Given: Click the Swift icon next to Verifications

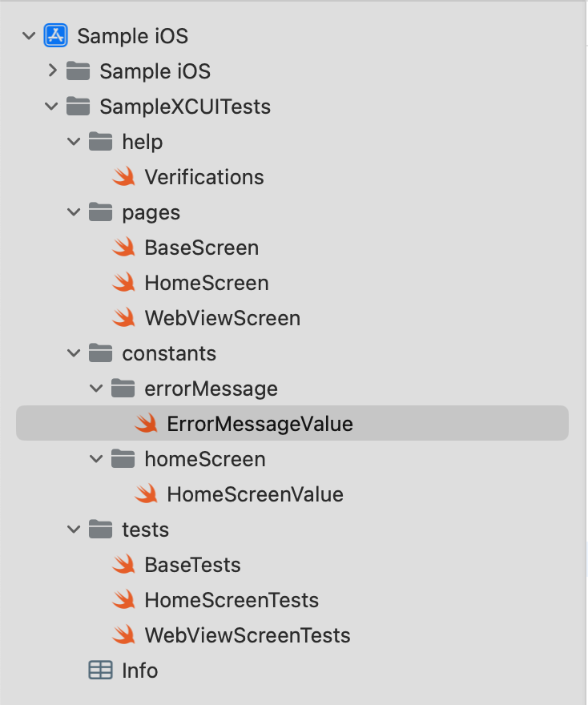Looking at the screenshot, I should tap(123, 177).
